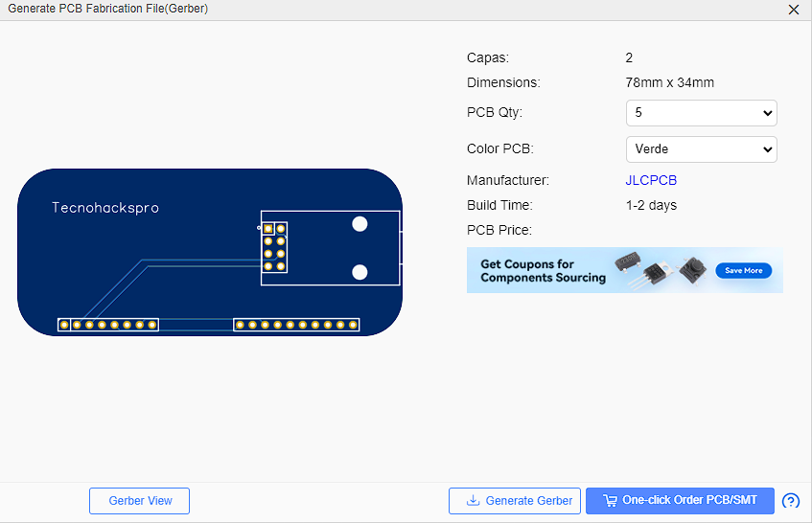Click the Generate Gerber button
Screen dimensions: 812x523
tap(517, 501)
